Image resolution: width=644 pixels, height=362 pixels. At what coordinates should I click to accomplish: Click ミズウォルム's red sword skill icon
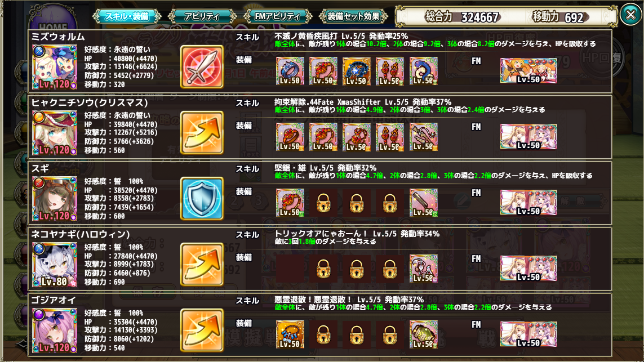[202, 67]
